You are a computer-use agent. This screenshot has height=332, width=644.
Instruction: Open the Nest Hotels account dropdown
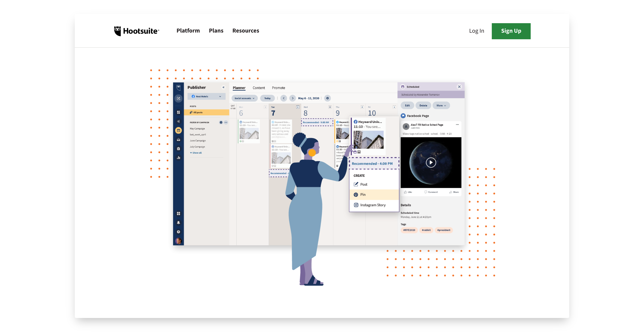[x=206, y=96]
